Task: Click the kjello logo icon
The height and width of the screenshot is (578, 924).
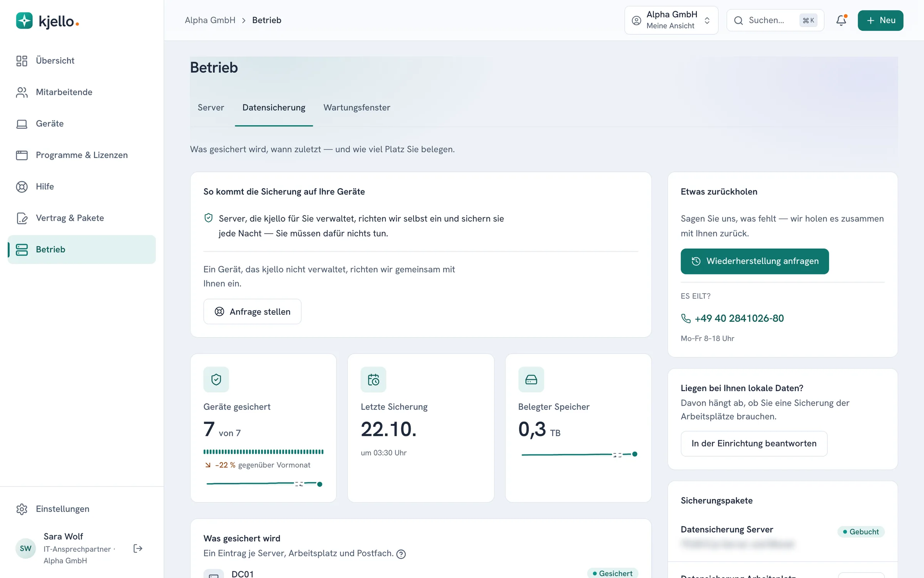Action: 24,21
